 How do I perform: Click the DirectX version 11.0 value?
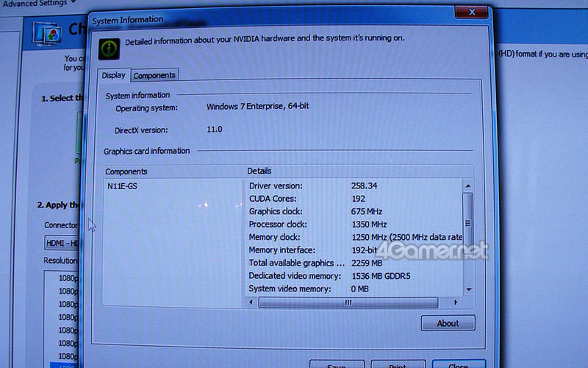coord(215,130)
